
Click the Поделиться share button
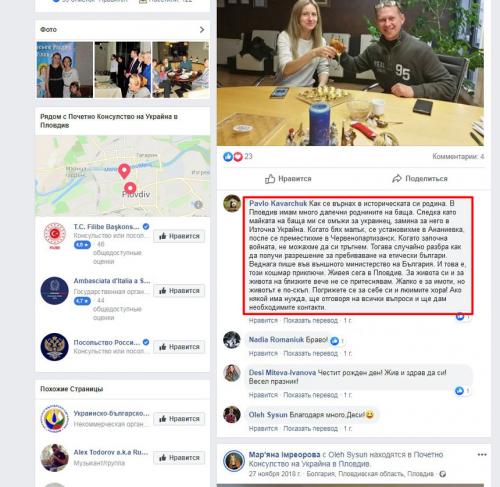pos(420,179)
